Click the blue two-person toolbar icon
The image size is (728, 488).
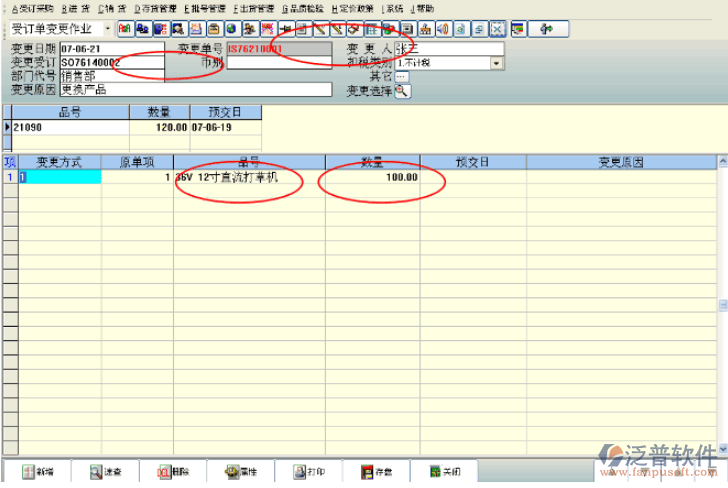pos(143,29)
